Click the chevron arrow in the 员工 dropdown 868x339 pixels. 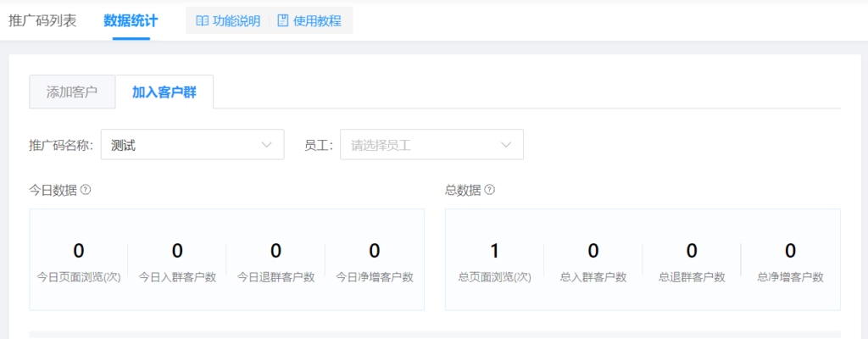(506, 145)
